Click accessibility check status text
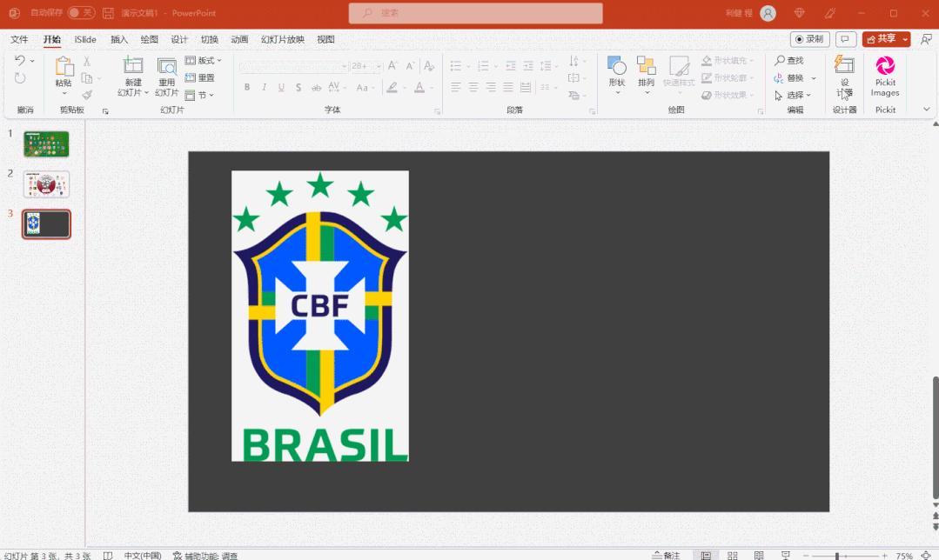The image size is (939, 560). (x=205, y=556)
